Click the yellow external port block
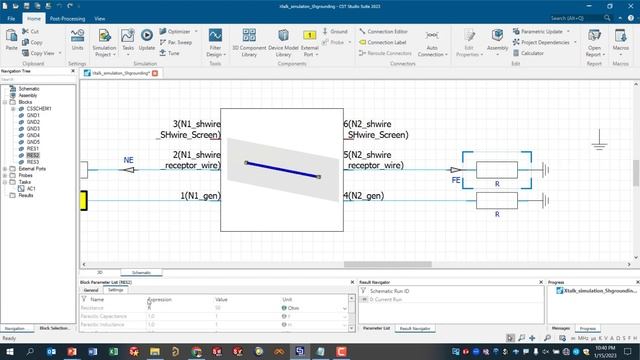This screenshot has height=360, width=640. point(84,200)
